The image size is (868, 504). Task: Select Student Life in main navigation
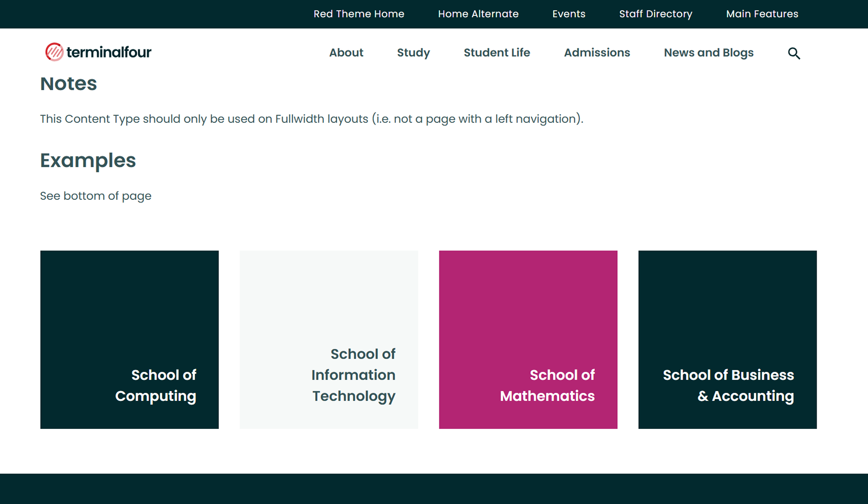pyautogui.click(x=496, y=53)
